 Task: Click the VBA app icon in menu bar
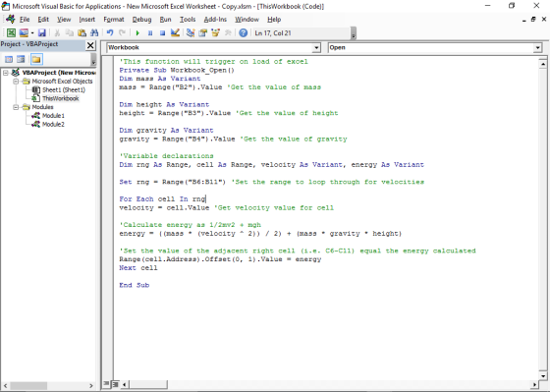click(x=11, y=19)
